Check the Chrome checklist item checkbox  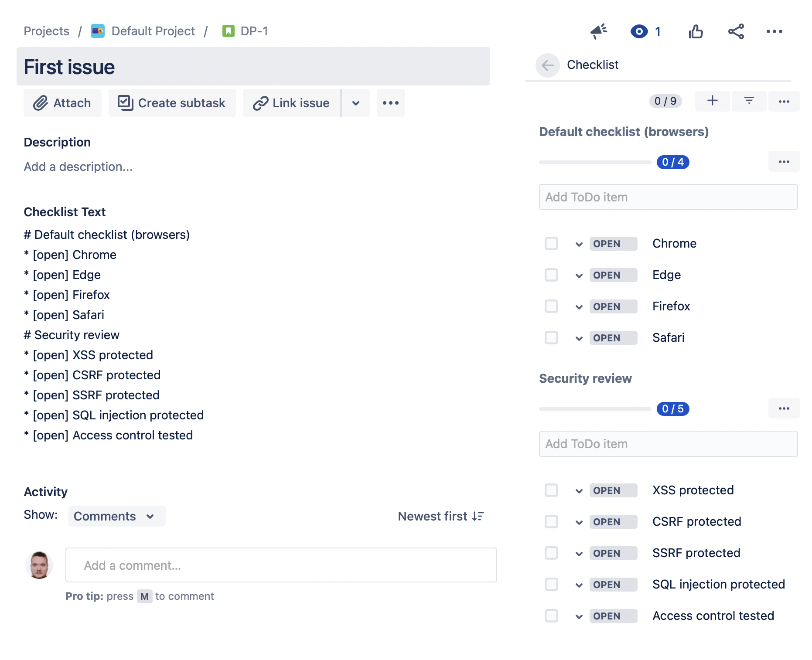click(551, 244)
